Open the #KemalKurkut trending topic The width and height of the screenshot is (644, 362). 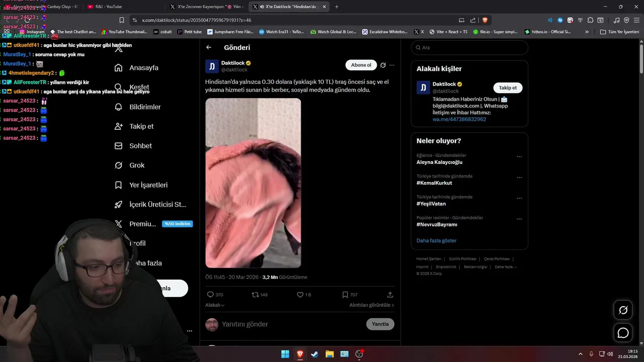coord(434,183)
